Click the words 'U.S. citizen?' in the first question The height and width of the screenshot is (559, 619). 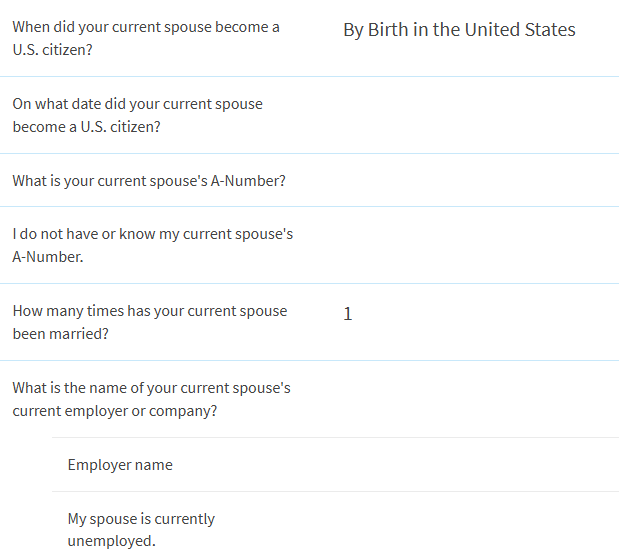(x=52, y=50)
